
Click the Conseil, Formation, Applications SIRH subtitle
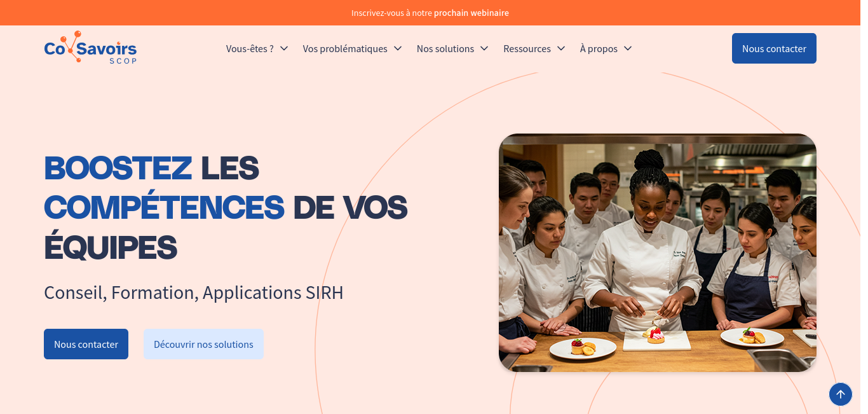(x=194, y=293)
